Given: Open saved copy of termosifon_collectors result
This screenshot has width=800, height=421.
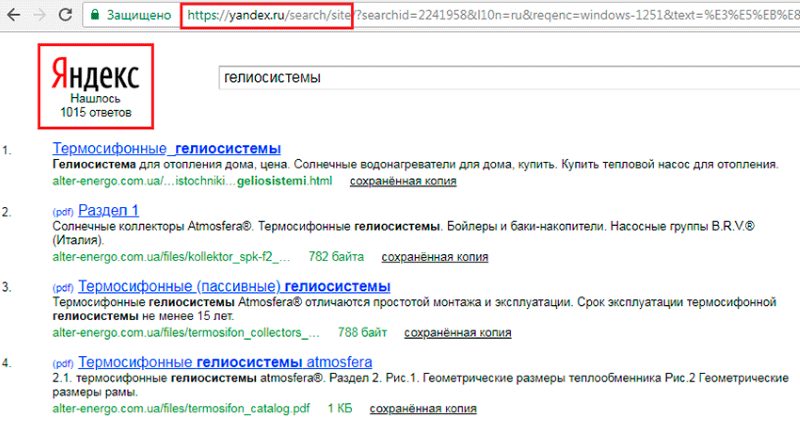Looking at the screenshot, I should point(458,333).
